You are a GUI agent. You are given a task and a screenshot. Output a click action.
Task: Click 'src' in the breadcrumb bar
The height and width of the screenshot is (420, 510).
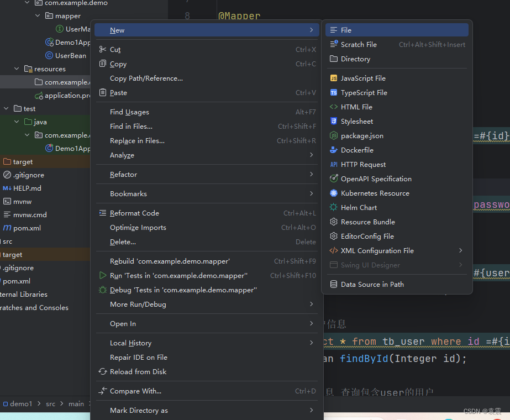coord(50,403)
